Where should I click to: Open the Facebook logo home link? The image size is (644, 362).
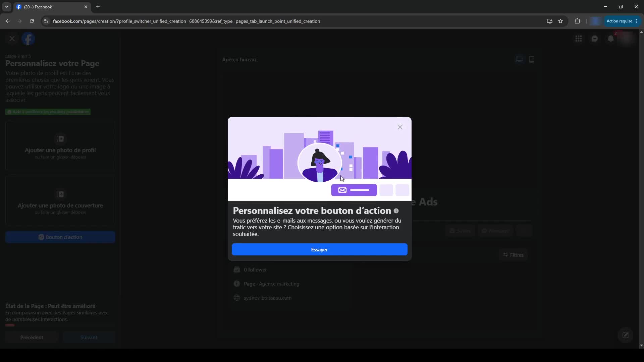[x=28, y=39]
